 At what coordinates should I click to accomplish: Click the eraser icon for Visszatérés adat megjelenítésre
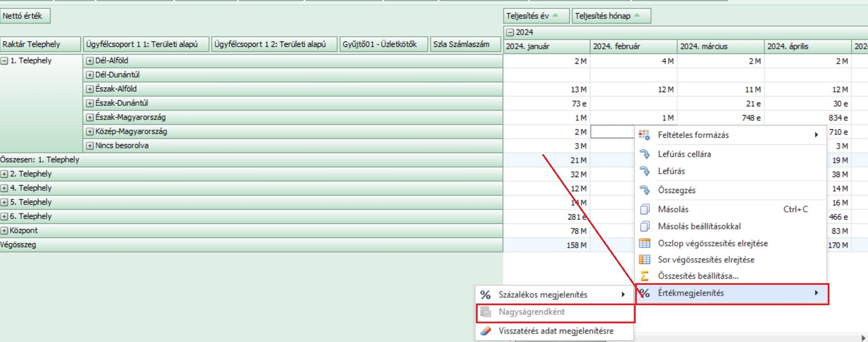pos(486,331)
